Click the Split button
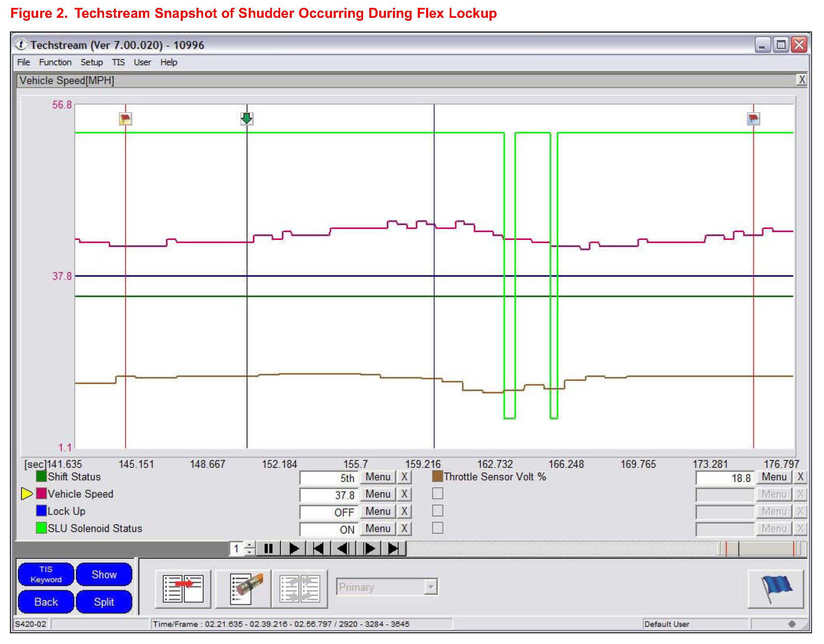 [x=104, y=602]
